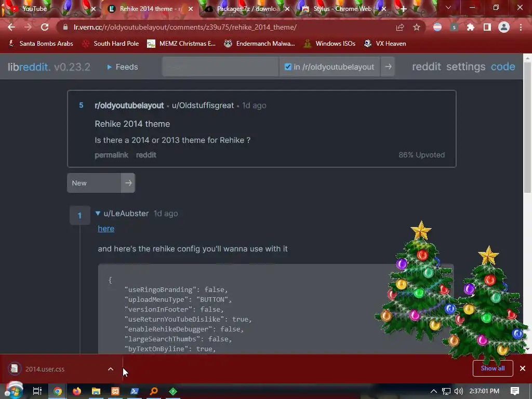Toggle the browser side panel icon
532x399 pixels.
[487, 27]
